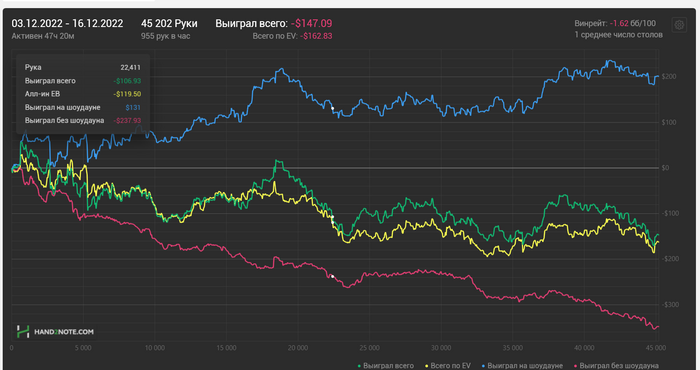
Task: Click the Hand2Note logo icon
Action: pyautogui.click(x=23, y=332)
